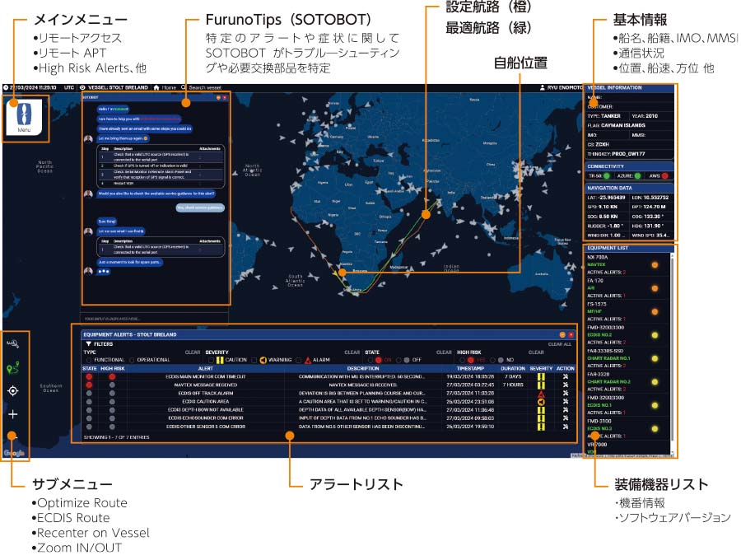Click the Filters funnel icon
The image size is (741, 560).
click(x=88, y=344)
